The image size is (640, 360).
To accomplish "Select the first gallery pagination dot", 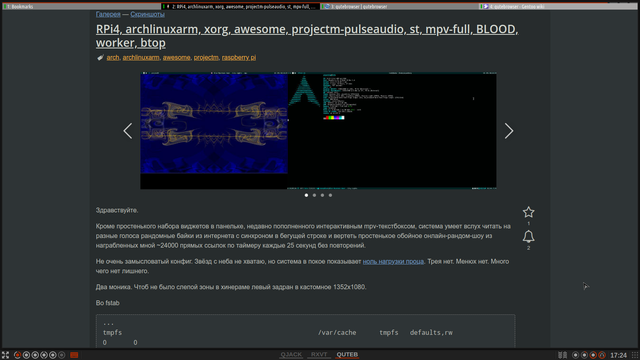I will click(x=307, y=195).
